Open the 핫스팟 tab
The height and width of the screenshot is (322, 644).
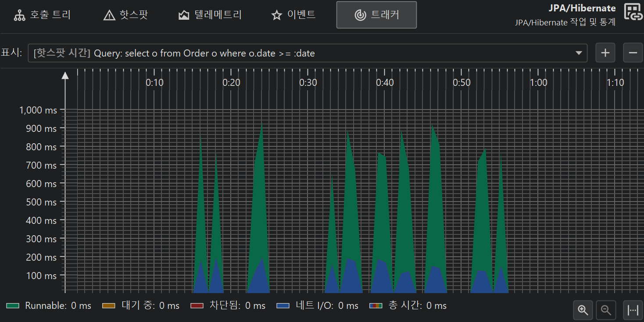(125, 15)
